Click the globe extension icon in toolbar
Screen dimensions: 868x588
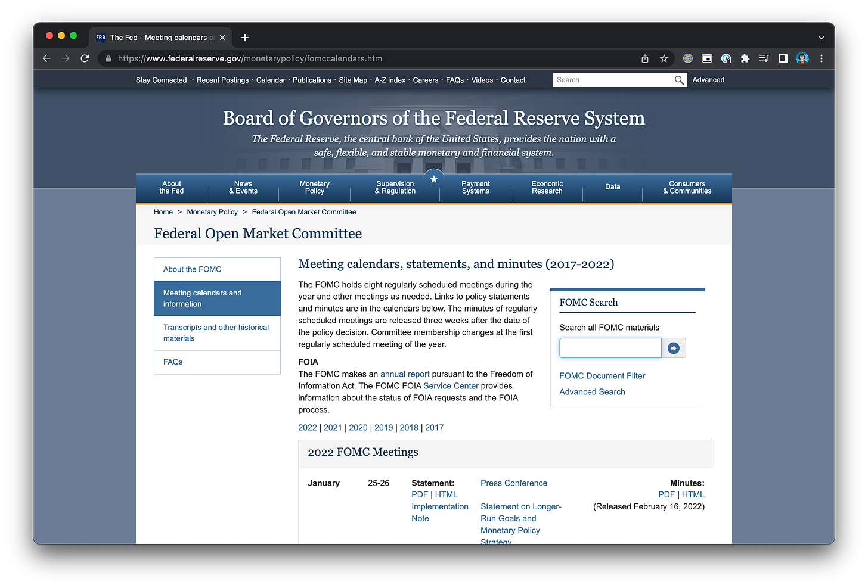point(688,58)
